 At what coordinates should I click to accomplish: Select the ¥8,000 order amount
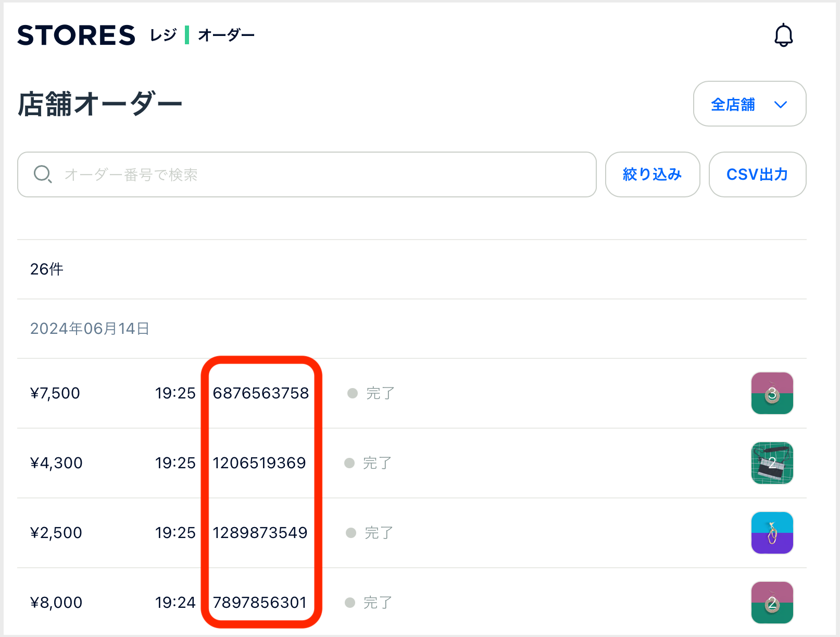[x=56, y=603]
